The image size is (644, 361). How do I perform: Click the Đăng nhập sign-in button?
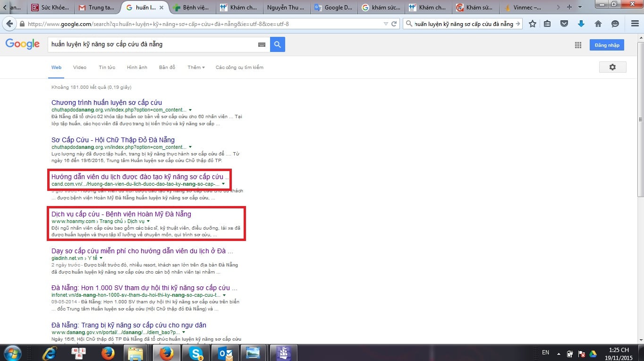coord(607,45)
